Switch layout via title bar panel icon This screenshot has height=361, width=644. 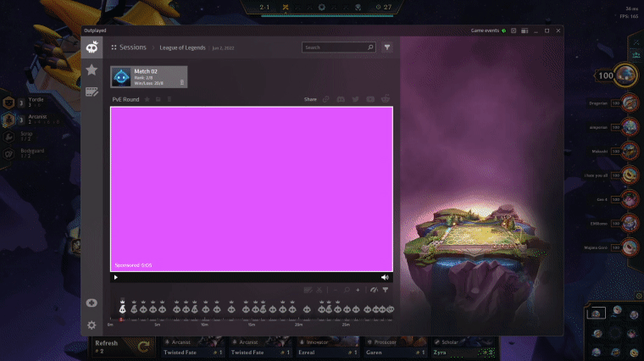point(525,31)
